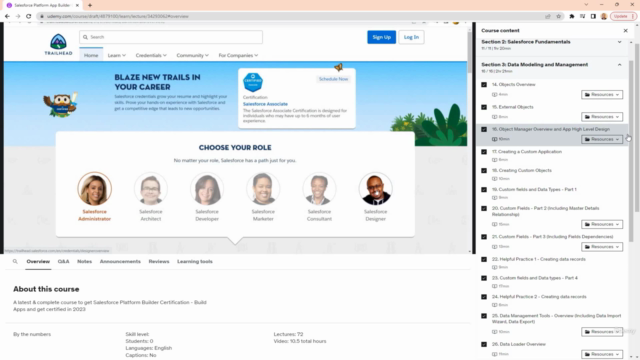Go to the Trailhead Home tab
Image resolution: width=640 pixels, height=360 pixels.
point(91,56)
